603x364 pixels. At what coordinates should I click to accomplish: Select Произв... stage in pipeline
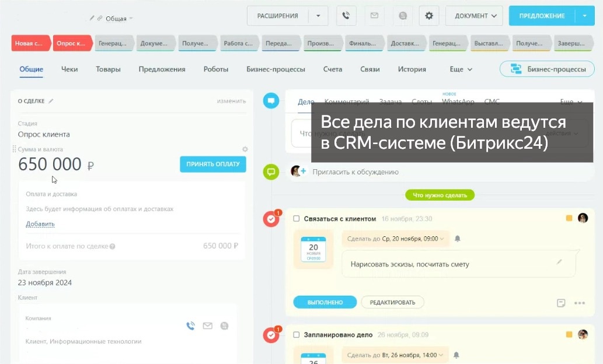[322, 43]
